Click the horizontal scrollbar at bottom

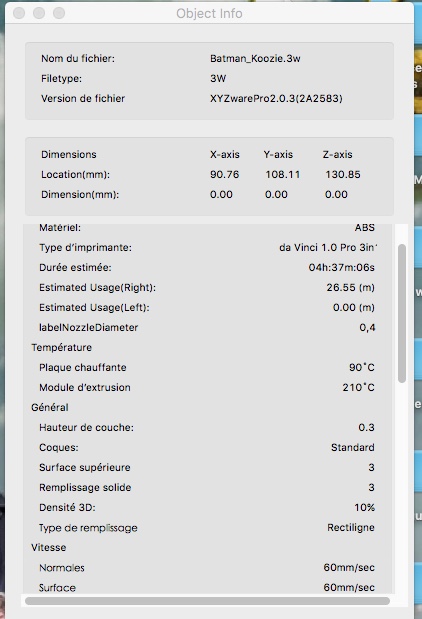click(x=207, y=601)
